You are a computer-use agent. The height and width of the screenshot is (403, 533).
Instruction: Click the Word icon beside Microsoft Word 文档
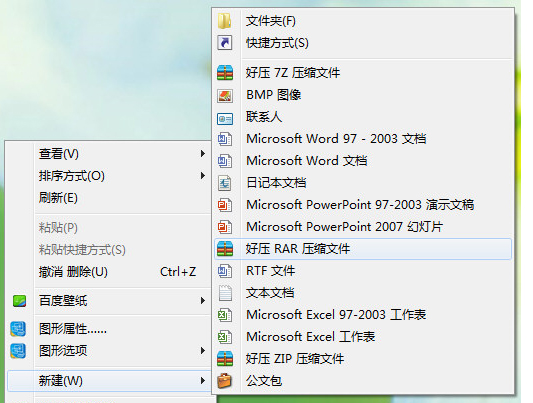[225, 161]
